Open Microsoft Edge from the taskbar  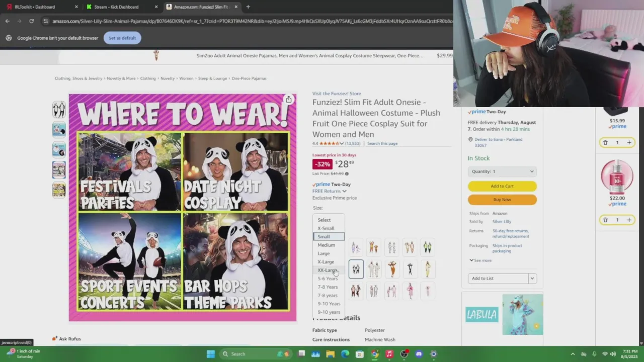click(x=345, y=354)
